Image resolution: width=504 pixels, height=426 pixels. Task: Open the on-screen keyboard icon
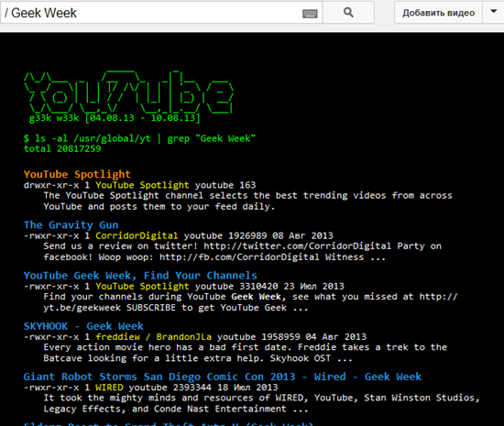[x=310, y=14]
